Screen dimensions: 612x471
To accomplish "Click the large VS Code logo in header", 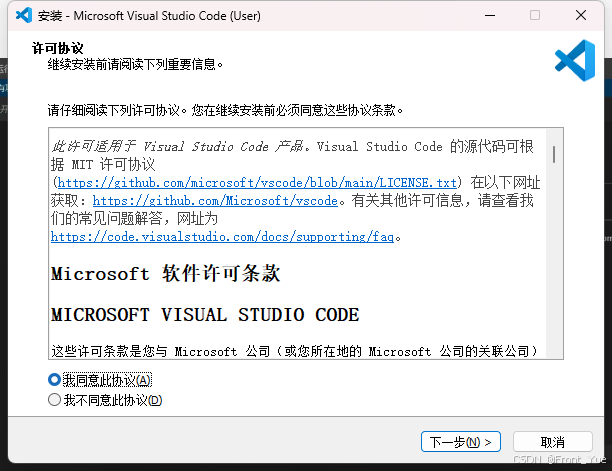I will click(575, 60).
